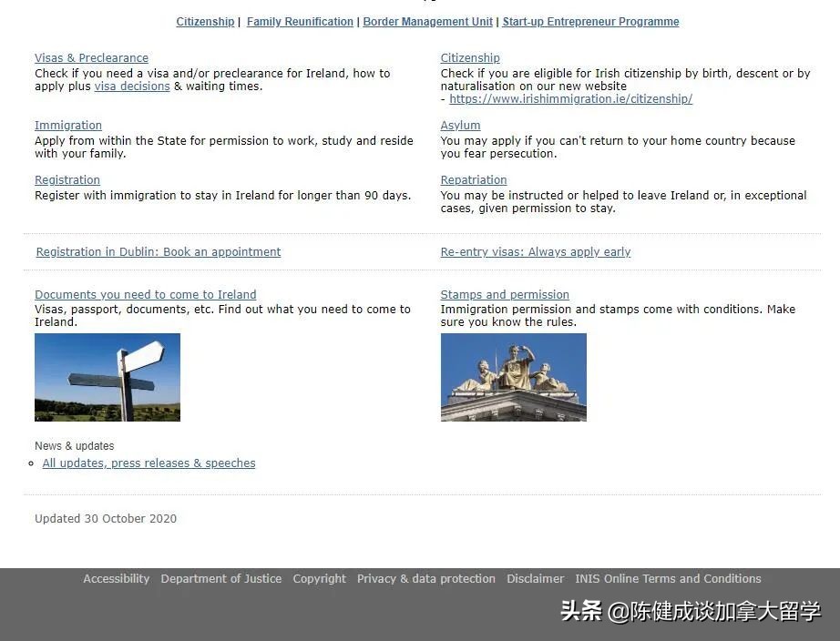Visit the Border Management Unit link
Screen dimensions: 840x641
[x=427, y=21]
